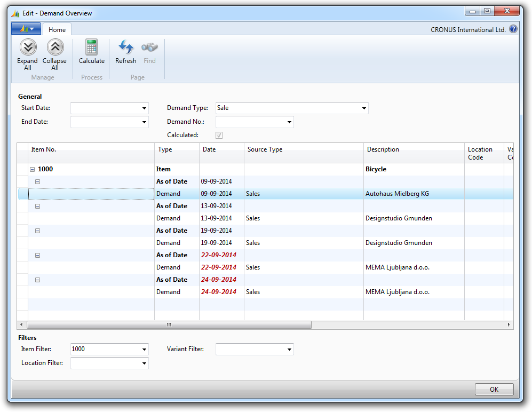Viewport: 532px width, 412px height.
Task: Click the horizontal scrollbar right arrow
Action: (x=509, y=324)
